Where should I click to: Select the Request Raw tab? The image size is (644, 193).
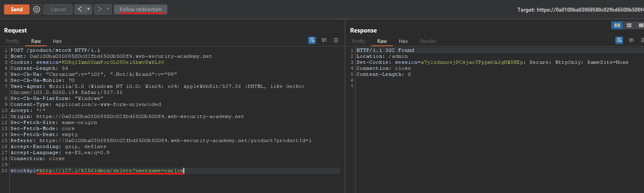pos(36,41)
